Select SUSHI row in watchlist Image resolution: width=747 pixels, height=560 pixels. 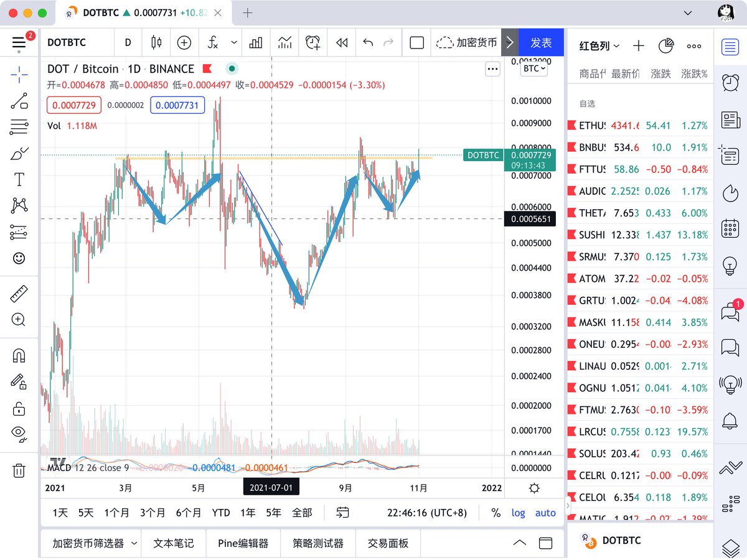640,235
